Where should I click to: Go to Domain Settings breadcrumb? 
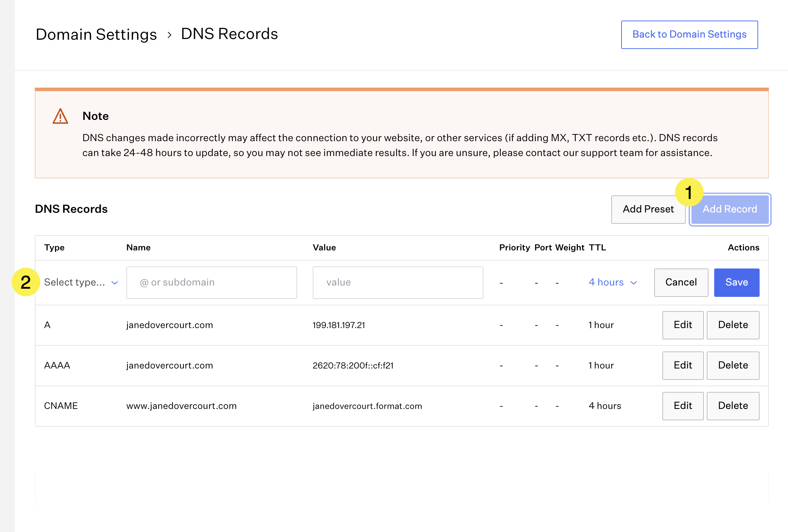(96, 34)
